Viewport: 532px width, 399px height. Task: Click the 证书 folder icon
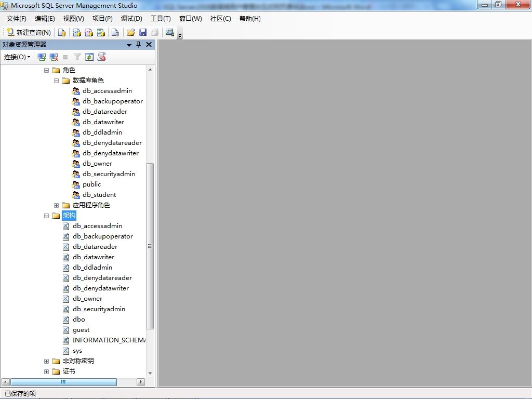pyautogui.click(x=56, y=371)
